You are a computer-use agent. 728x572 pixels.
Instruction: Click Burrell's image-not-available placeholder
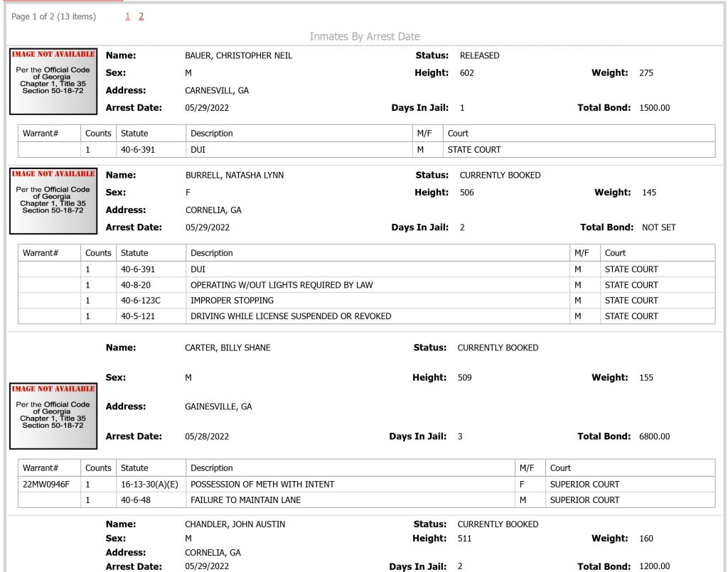coord(53,201)
